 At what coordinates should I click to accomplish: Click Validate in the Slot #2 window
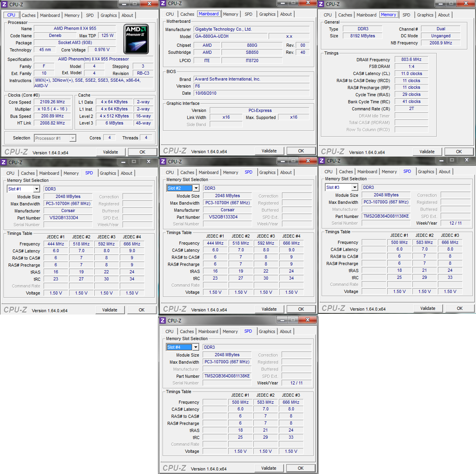click(269, 309)
